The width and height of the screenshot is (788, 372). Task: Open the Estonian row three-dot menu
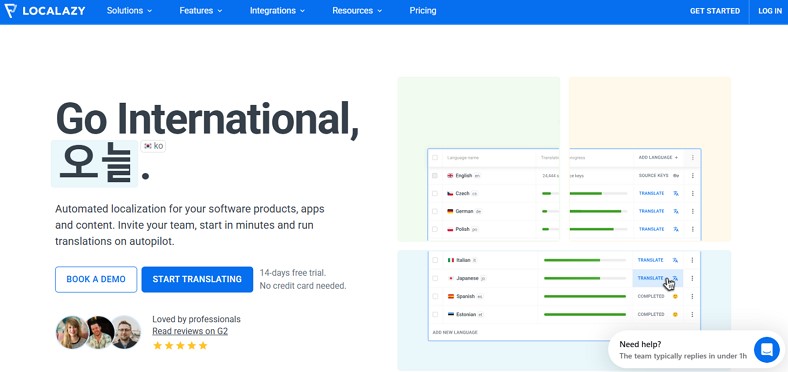tap(692, 314)
